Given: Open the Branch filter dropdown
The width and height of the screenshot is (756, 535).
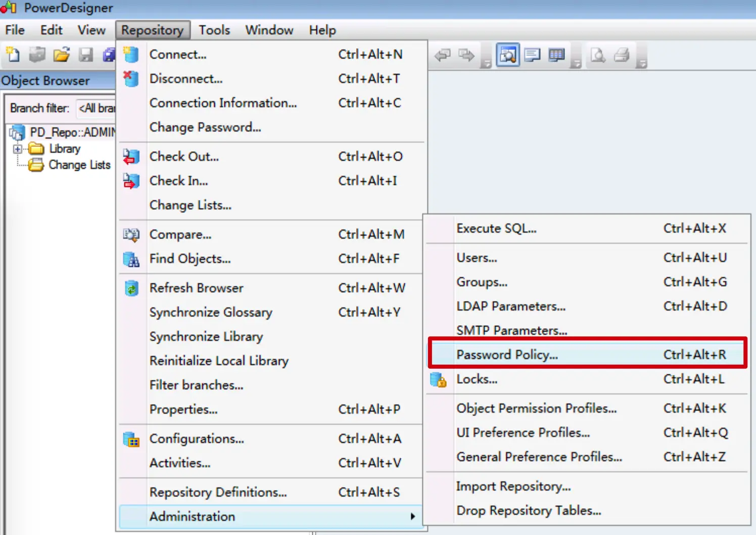Looking at the screenshot, I should tap(96, 108).
